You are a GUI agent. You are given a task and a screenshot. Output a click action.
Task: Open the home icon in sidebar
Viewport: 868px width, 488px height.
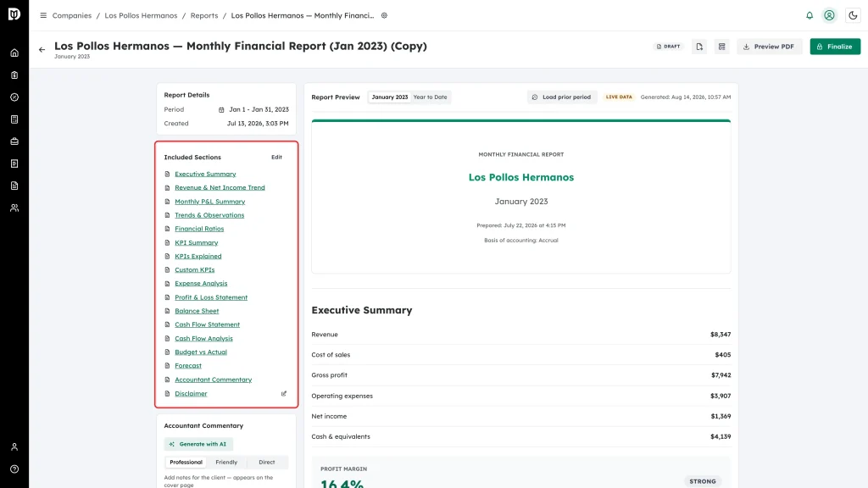[x=14, y=53]
